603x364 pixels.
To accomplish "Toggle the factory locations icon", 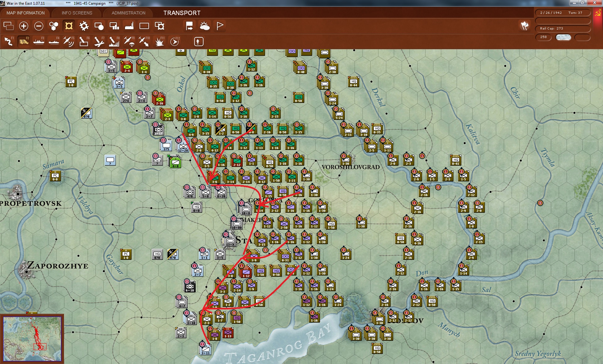I will [x=129, y=26].
